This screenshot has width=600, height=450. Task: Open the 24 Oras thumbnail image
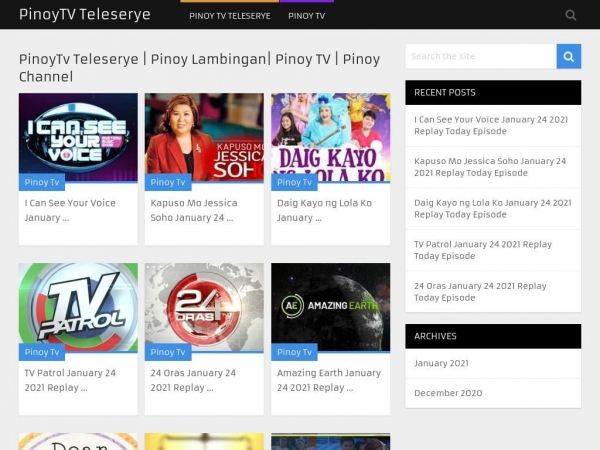pyautogui.click(x=204, y=307)
